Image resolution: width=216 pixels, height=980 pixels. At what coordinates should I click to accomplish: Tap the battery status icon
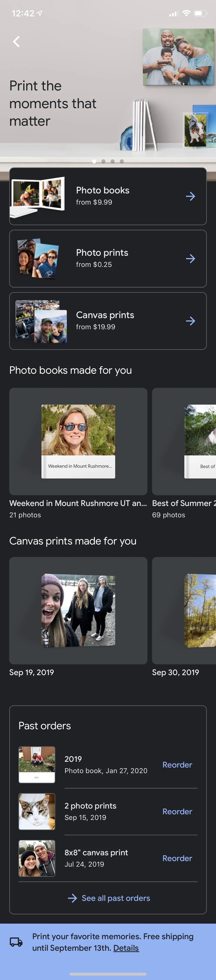tap(200, 13)
